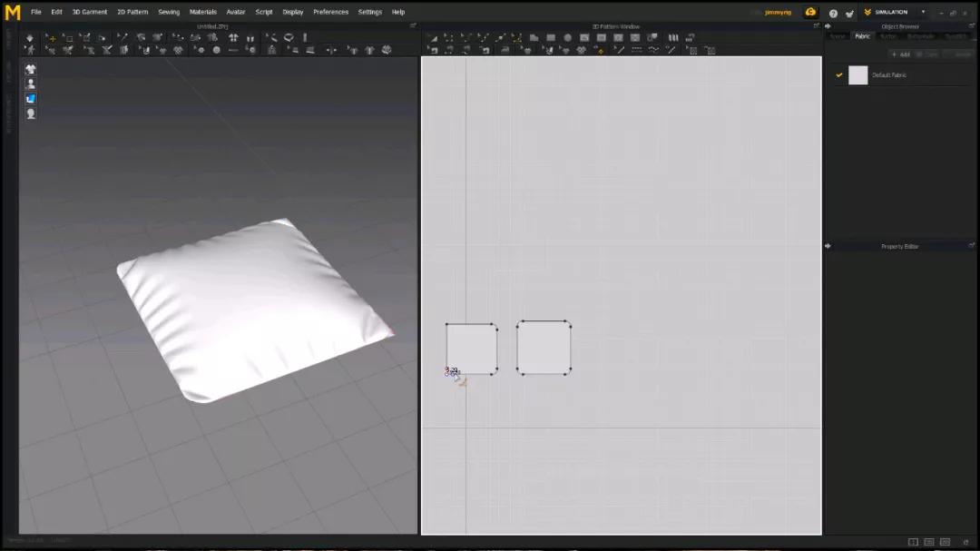Switch to the Fabric tab in Object Browser
Image resolution: width=980 pixels, height=551 pixels.
pyautogui.click(x=862, y=36)
